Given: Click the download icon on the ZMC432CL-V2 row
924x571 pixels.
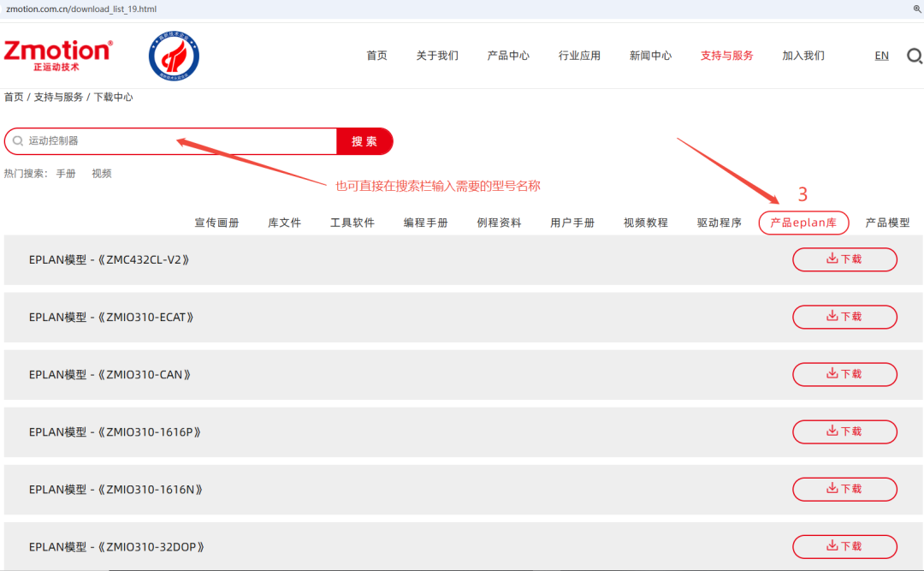Looking at the screenshot, I should tap(832, 259).
